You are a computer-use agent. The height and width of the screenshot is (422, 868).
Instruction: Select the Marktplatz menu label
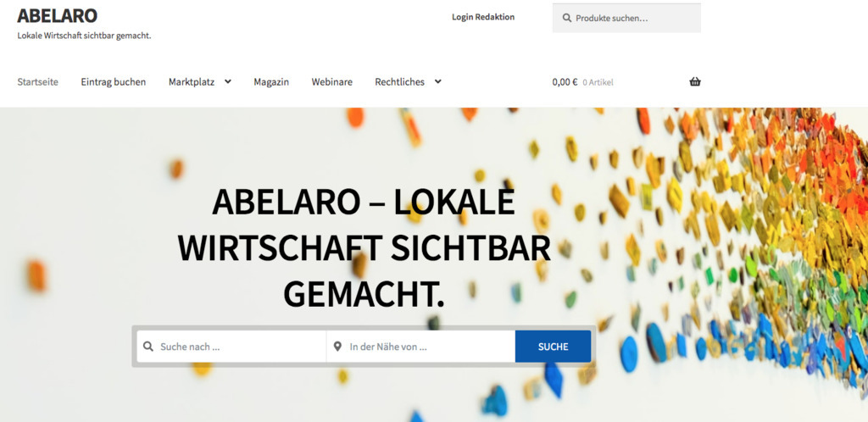click(x=191, y=82)
